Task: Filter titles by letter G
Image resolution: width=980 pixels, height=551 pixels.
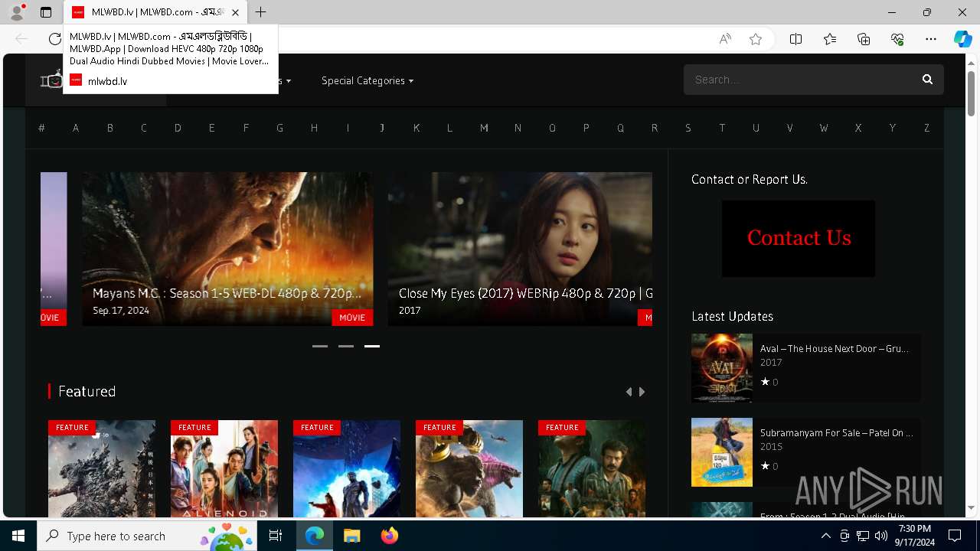Action: [x=279, y=128]
